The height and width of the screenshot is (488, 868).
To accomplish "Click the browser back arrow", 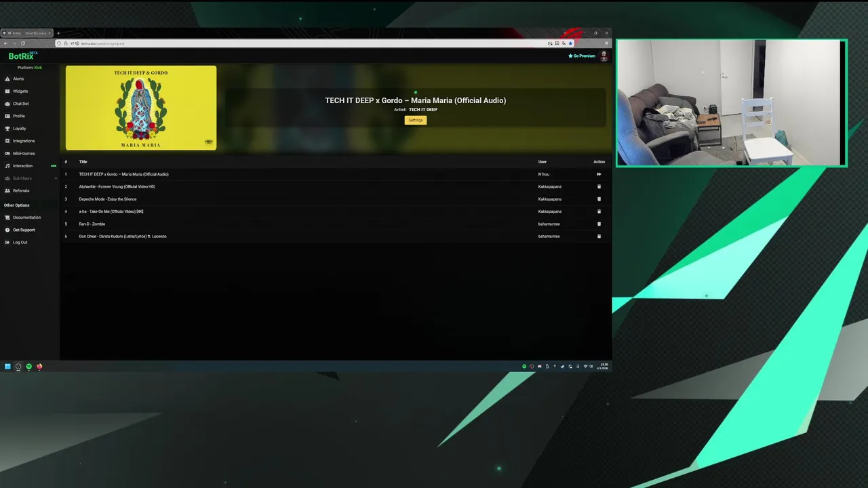I will click(5, 43).
